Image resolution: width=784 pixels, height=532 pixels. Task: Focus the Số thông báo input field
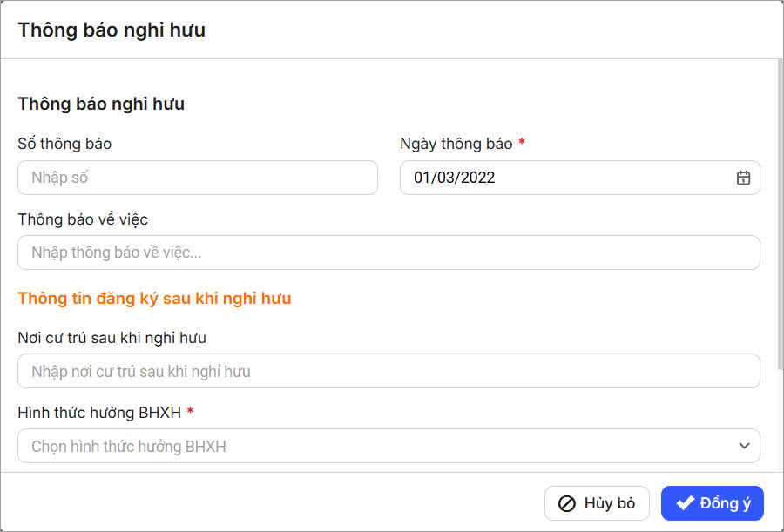click(x=198, y=178)
